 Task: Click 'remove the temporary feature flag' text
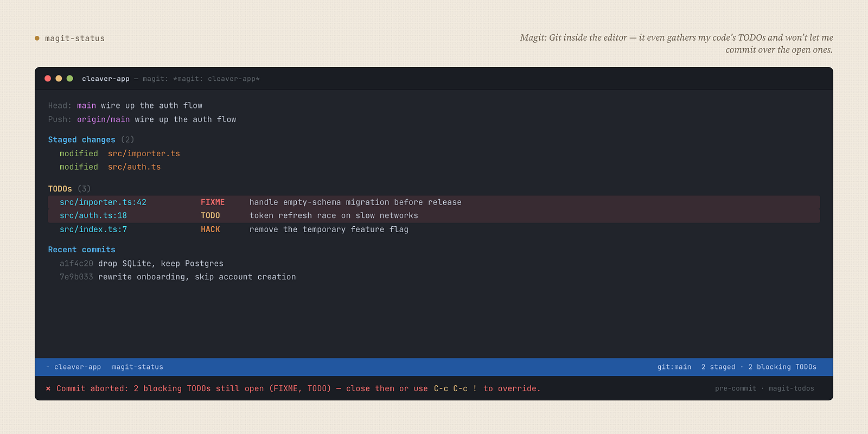[x=329, y=229]
